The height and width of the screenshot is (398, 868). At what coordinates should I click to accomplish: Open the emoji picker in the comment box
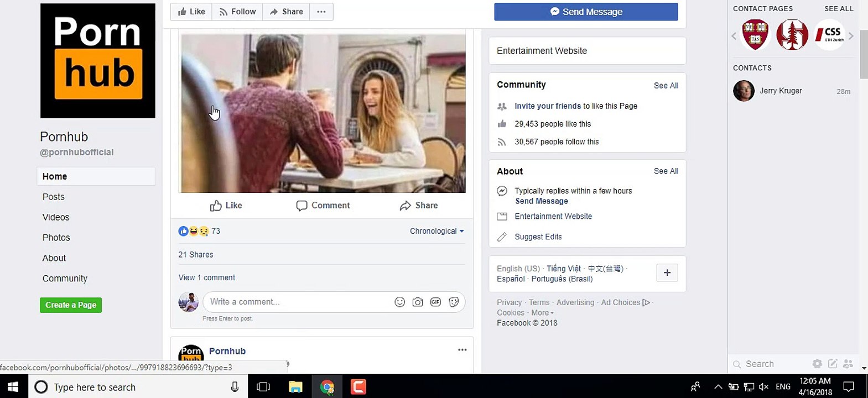(400, 302)
